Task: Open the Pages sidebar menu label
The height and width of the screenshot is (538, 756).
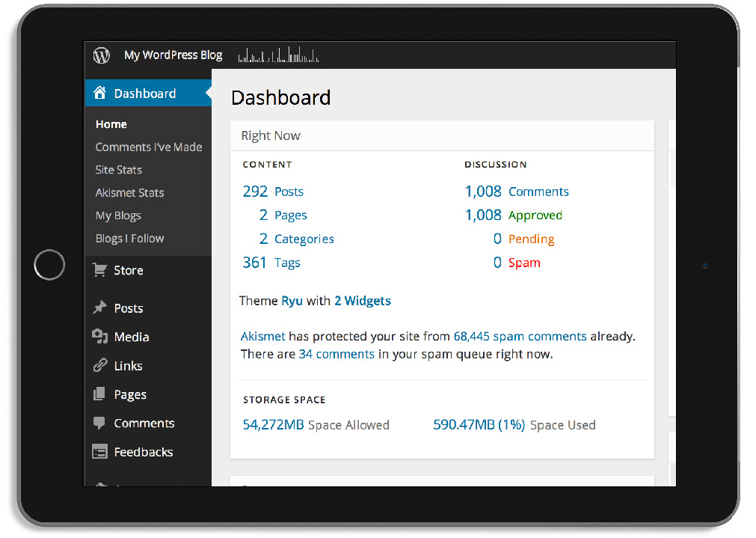Action: (130, 394)
